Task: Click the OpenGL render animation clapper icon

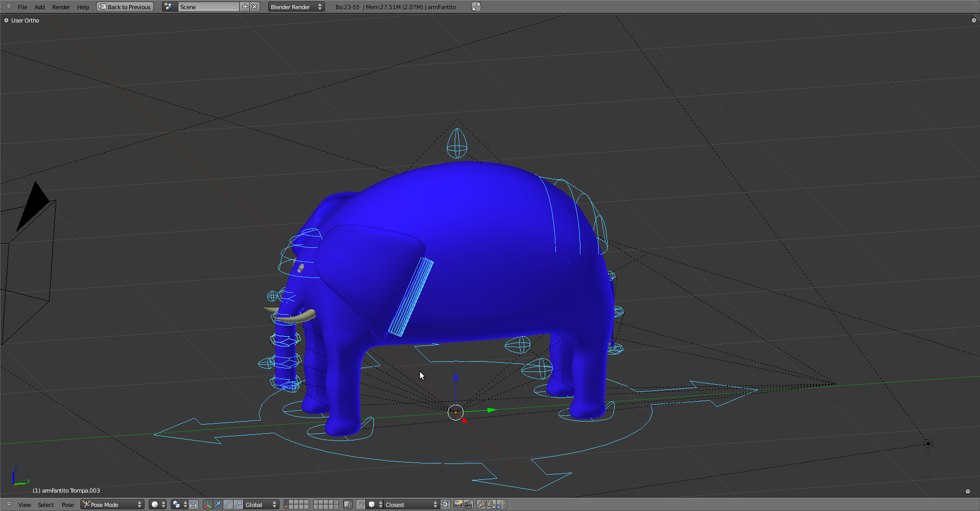Action: coord(468,504)
